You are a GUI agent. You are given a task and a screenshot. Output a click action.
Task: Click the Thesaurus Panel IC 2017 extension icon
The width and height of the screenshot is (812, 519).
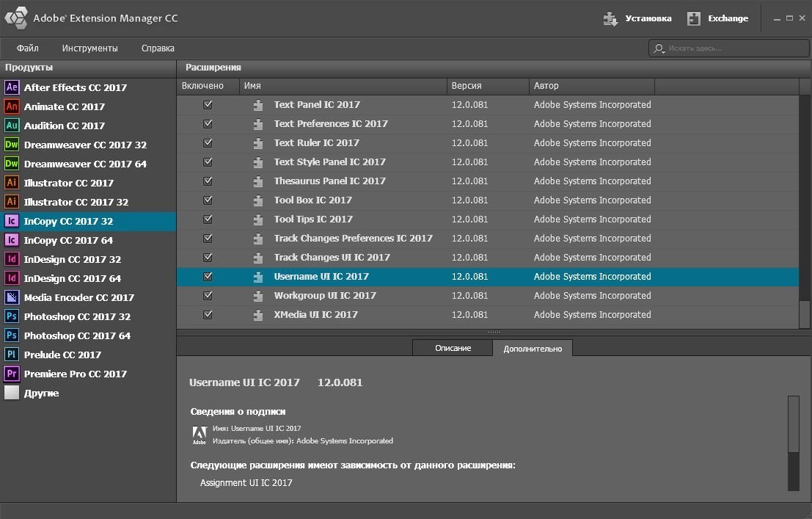(258, 181)
